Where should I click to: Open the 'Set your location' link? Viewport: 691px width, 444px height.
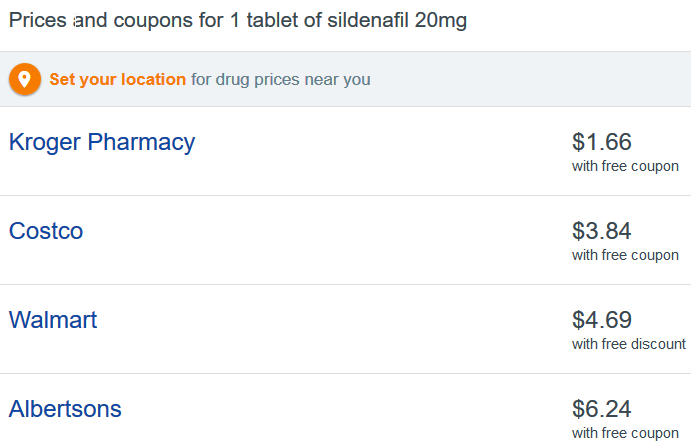point(118,79)
